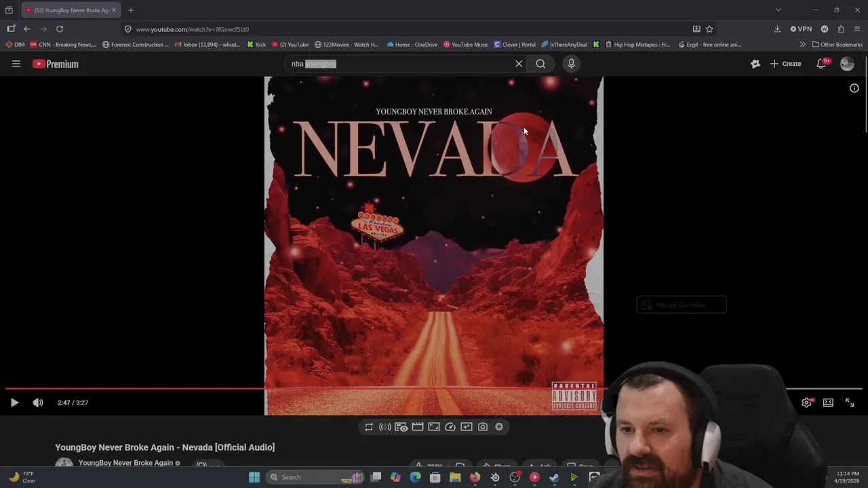The image size is (868, 488).
Task: Open the Home - OneDrive bookmark
Action: click(x=412, y=45)
